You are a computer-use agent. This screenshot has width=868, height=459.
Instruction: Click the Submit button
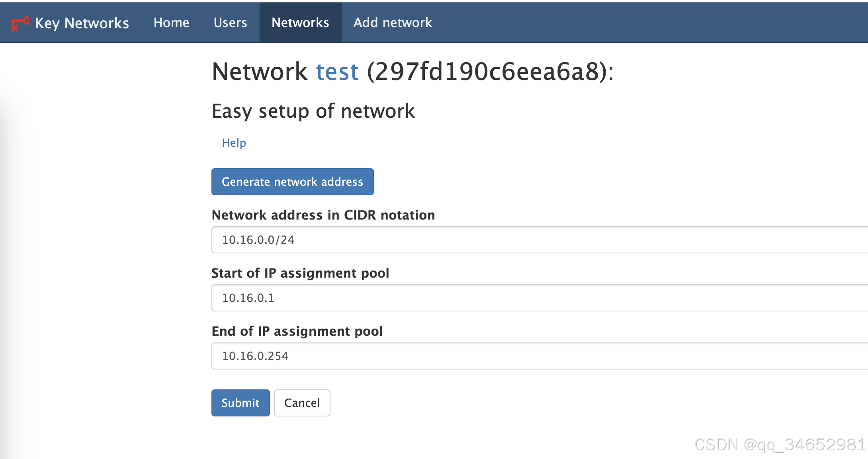tap(239, 403)
